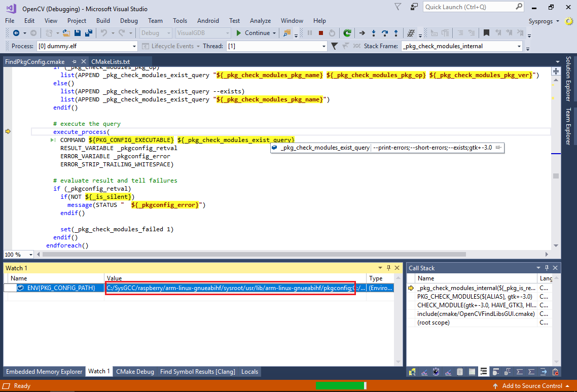Open the editor tab list dropdown
The height and width of the screenshot is (392, 577).
click(558, 62)
